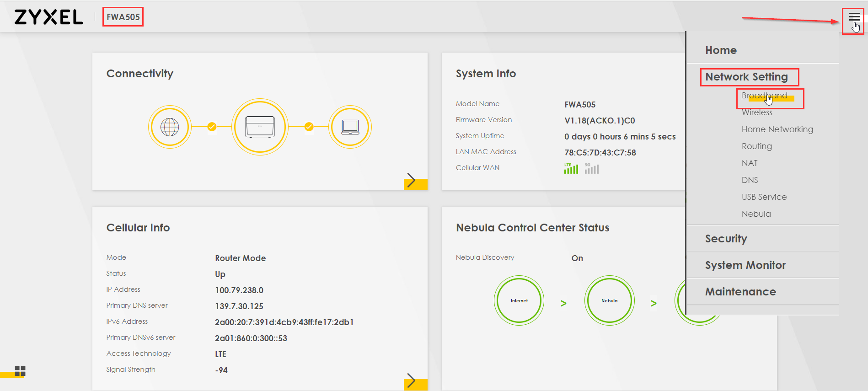The image size is (868, 391).
Task: Click the Nebula circle in Nebula status
Action: point(609,300)
